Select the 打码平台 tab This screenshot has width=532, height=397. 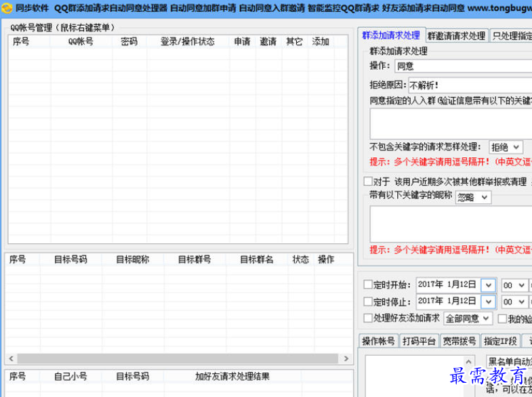419,341
